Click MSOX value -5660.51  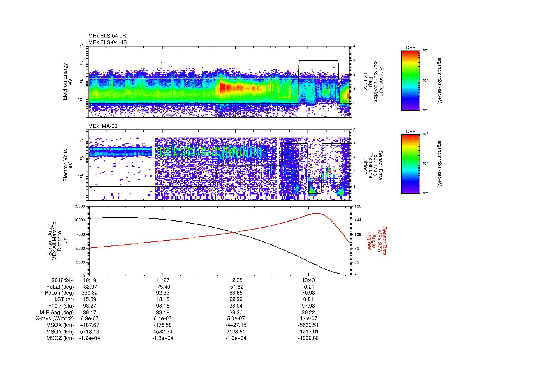point(308,325)
